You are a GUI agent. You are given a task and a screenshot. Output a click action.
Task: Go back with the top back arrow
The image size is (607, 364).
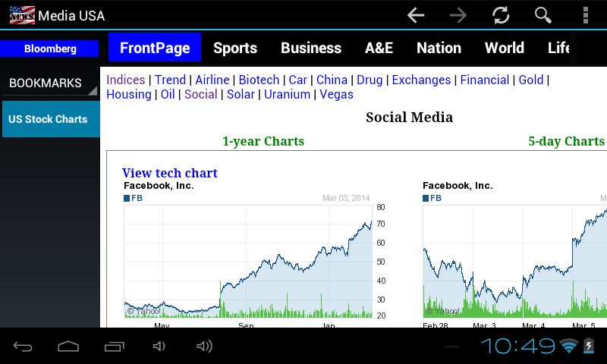tap(416, 15)
